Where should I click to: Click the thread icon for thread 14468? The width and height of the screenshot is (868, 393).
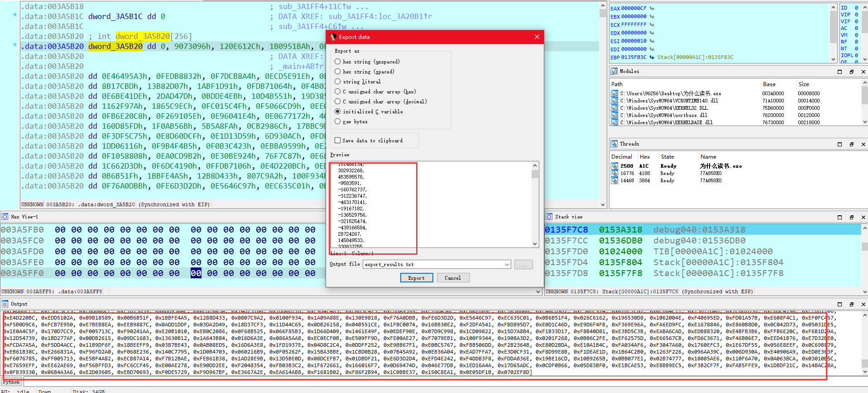pyautogui.click(x=614, y=180)
